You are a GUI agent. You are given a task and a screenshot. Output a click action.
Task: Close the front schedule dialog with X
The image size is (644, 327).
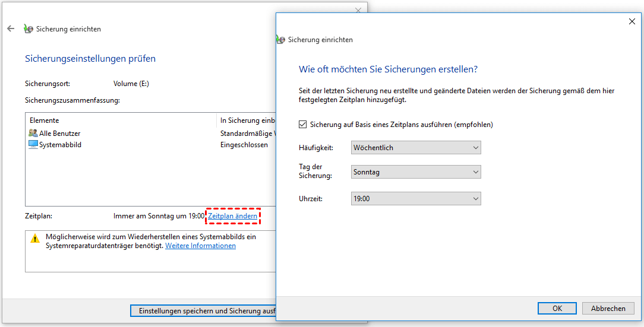pyautogui.click(x=632, y=21)
